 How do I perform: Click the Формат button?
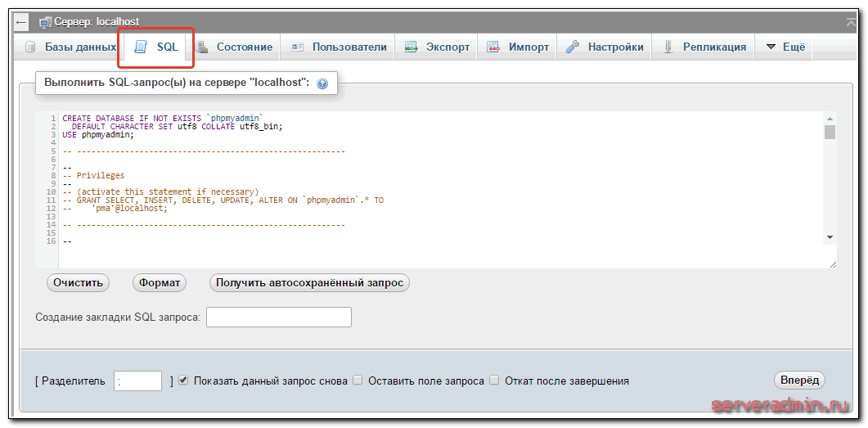(160, 283)
